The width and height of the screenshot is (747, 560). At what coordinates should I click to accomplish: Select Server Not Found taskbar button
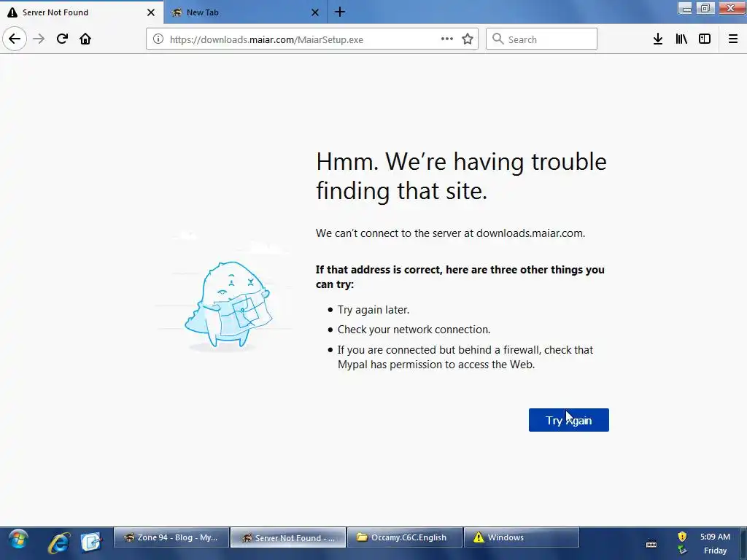pos(288,537)
